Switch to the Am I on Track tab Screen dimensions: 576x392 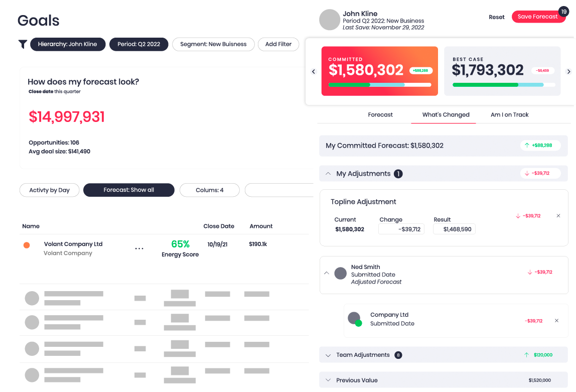[509, 114]
